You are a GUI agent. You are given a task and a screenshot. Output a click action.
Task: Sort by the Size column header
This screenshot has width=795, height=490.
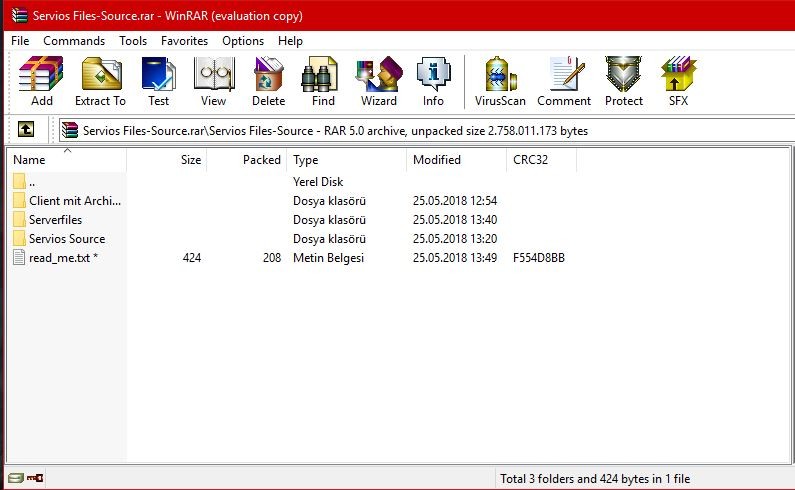166,160
